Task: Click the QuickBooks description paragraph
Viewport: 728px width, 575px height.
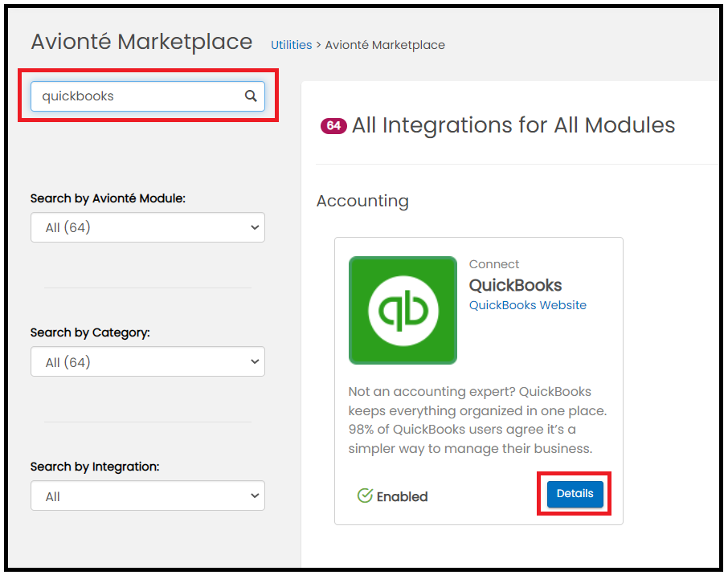Action: [x=477, y=420]
